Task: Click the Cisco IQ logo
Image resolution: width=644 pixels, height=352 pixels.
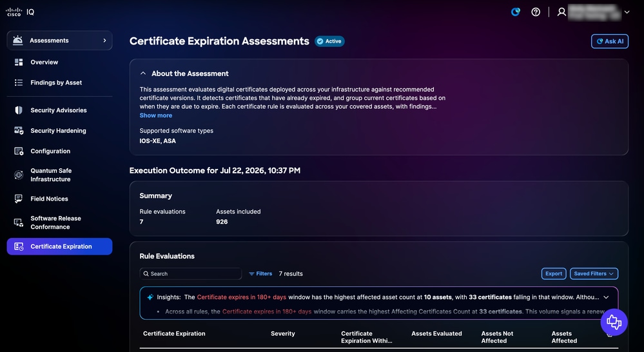Action: coord(20,12)
